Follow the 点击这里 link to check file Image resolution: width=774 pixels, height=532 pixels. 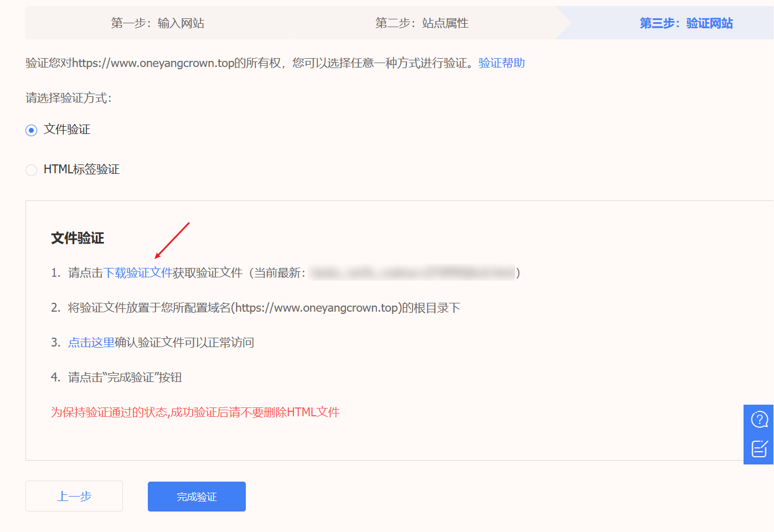[x=91, y=343]
